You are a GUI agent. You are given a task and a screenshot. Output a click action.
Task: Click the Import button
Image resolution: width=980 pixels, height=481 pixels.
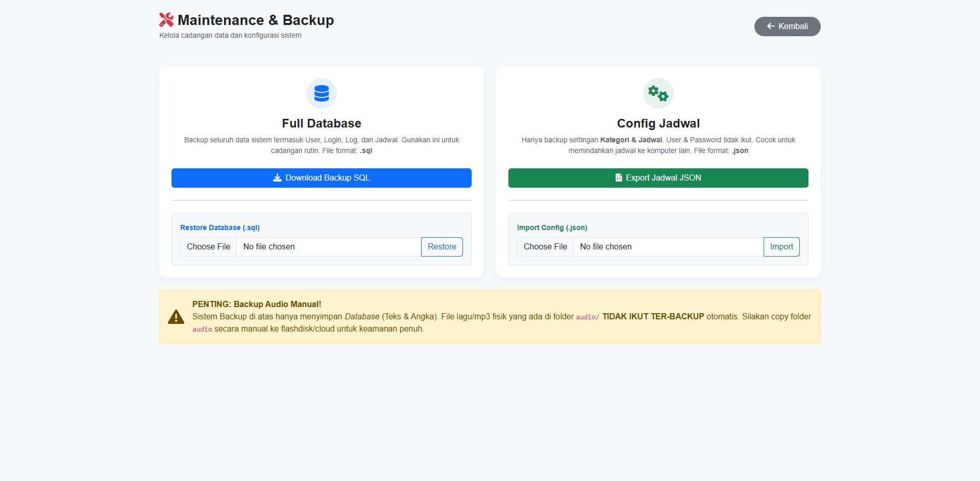click(x=781, y=247)
